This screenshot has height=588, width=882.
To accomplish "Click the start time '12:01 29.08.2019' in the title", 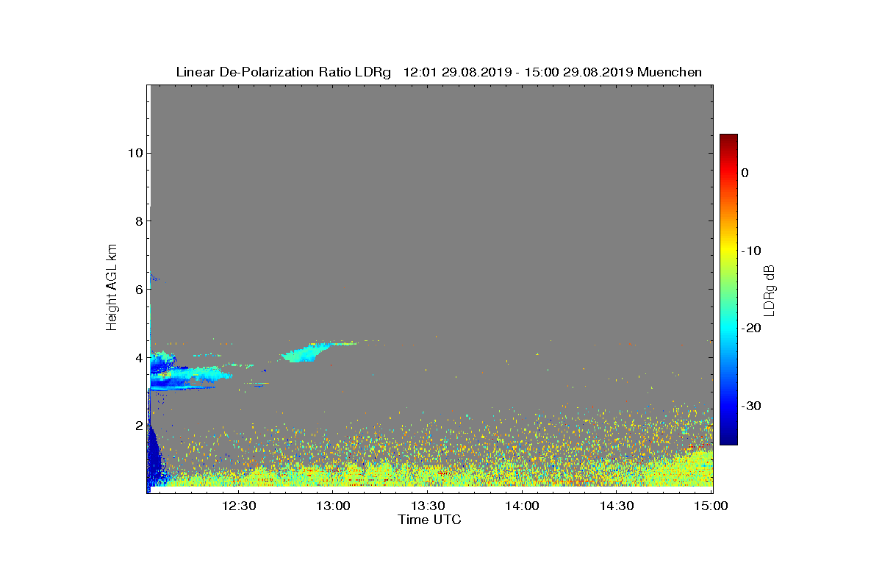I will click(x=456, y=72).
